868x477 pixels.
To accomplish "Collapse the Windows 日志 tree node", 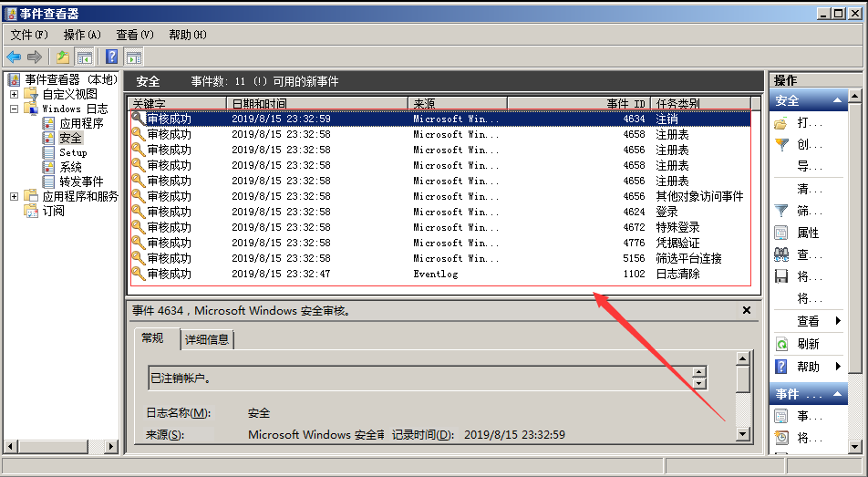I will (14, 109).
